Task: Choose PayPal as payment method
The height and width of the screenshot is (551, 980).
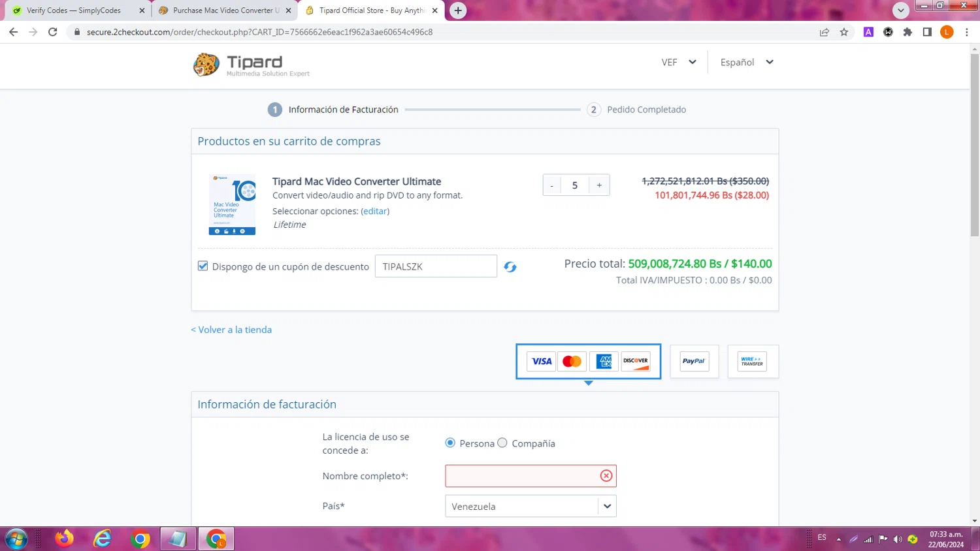Action: point(694,361)
